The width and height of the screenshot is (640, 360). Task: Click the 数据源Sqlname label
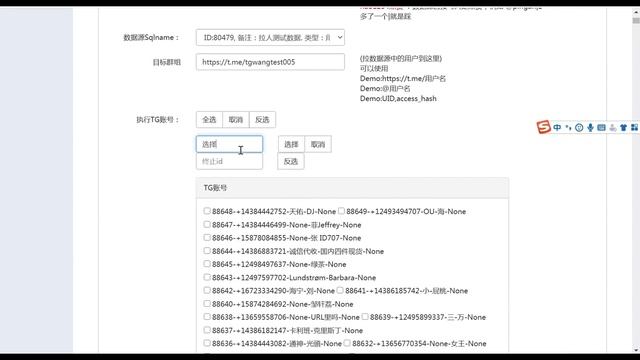click(x=151, y=38)
